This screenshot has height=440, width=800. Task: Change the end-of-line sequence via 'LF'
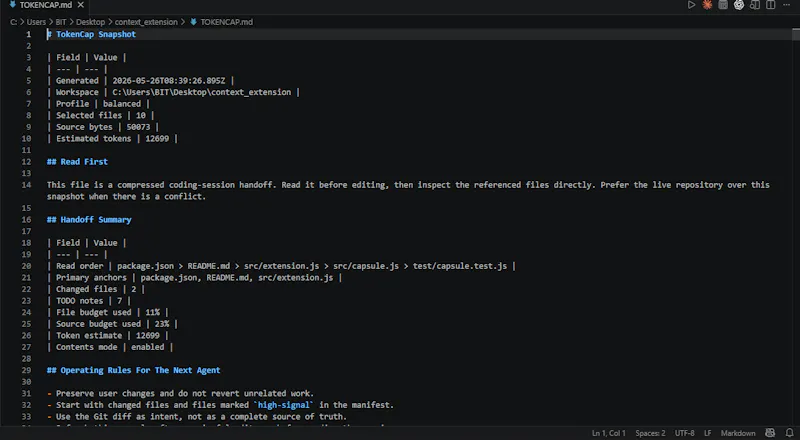tap(708, 433)
